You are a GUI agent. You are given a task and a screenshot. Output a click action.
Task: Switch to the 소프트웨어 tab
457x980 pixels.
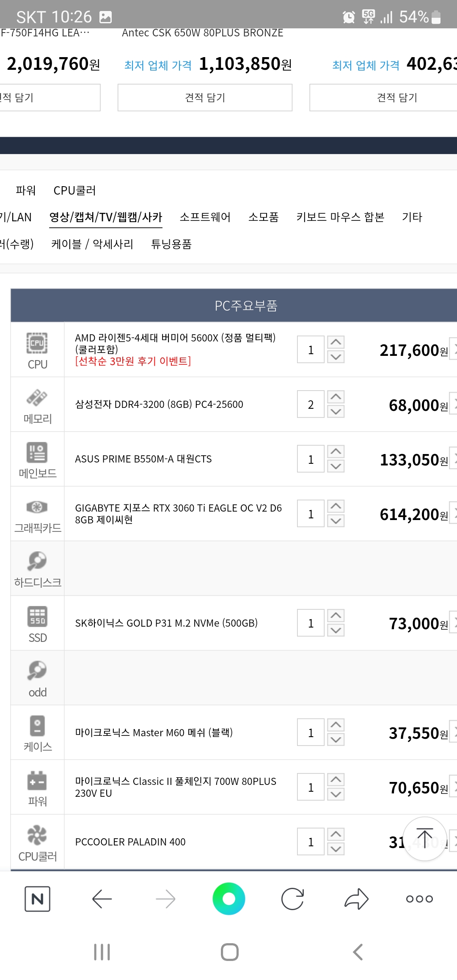(205, 217)
